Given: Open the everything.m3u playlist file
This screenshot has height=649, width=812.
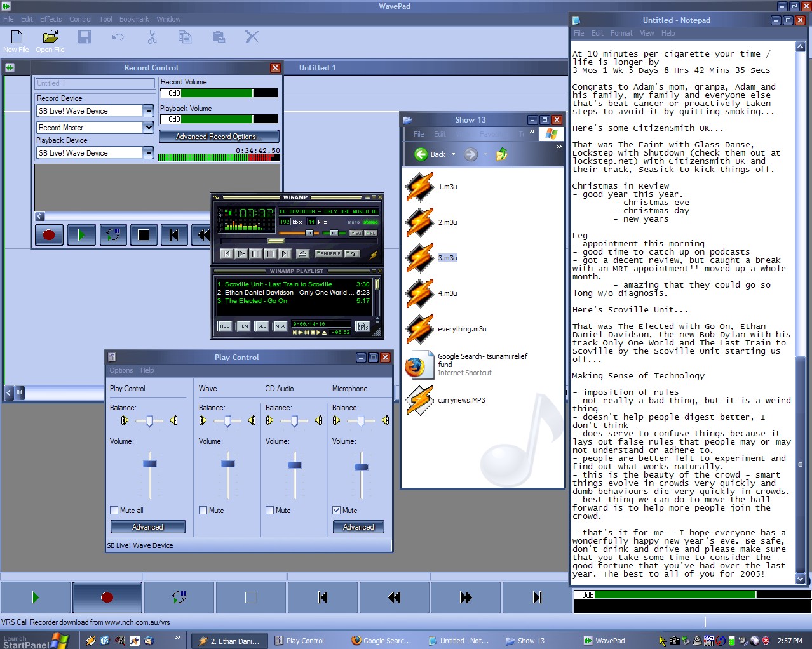Looking at the screenshot, I should (x=445, y=329).
